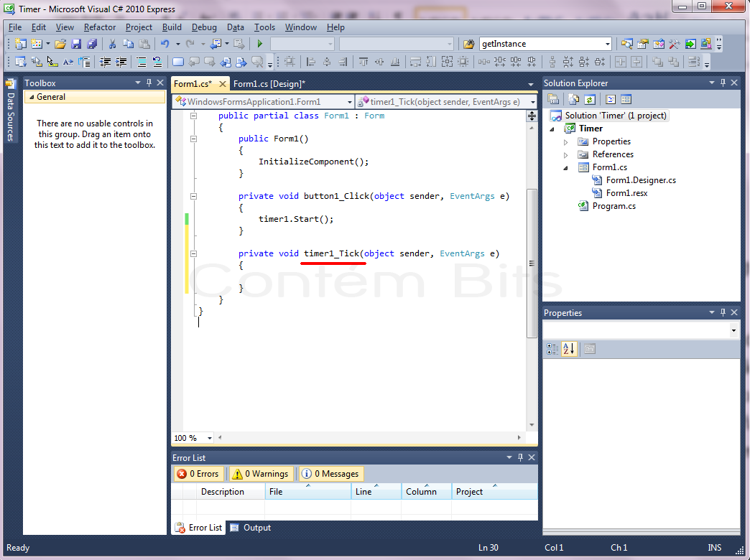Image resolution: width=750 pixels, height=560 pixels.
Task: Collapse the timer1_Tick method outline
Action: coord(194,253)
